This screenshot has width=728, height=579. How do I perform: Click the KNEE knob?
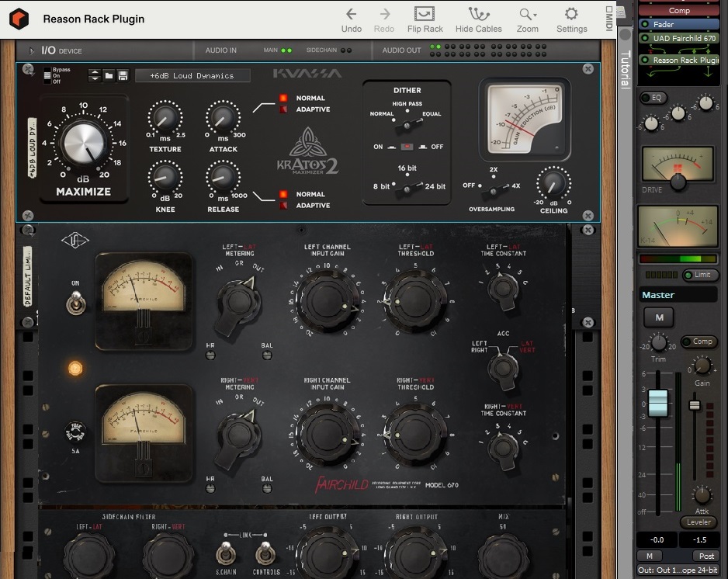pyautogui.click(x=165, y=178)
